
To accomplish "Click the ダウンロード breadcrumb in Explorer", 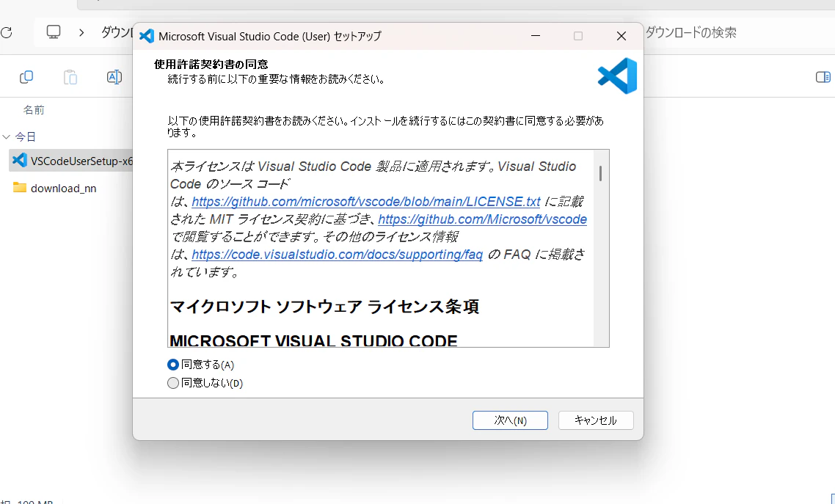I will (117, 32).
